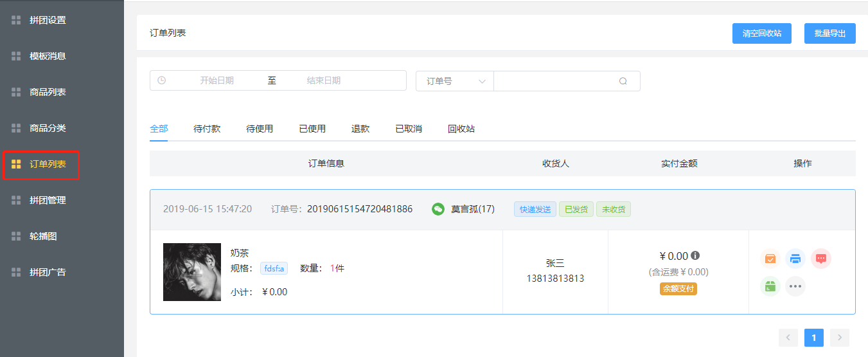Open the red message remark icon
868x357 pixels.
tap(820, 259)
